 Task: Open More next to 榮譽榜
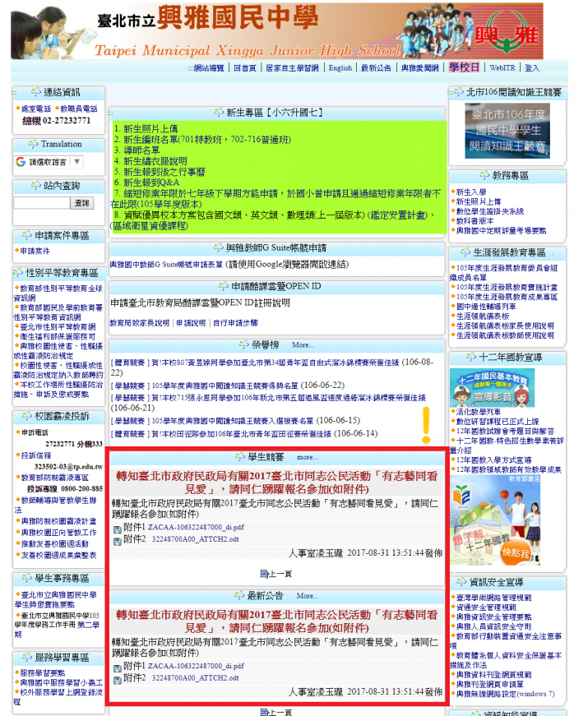(x=303, y=345)
